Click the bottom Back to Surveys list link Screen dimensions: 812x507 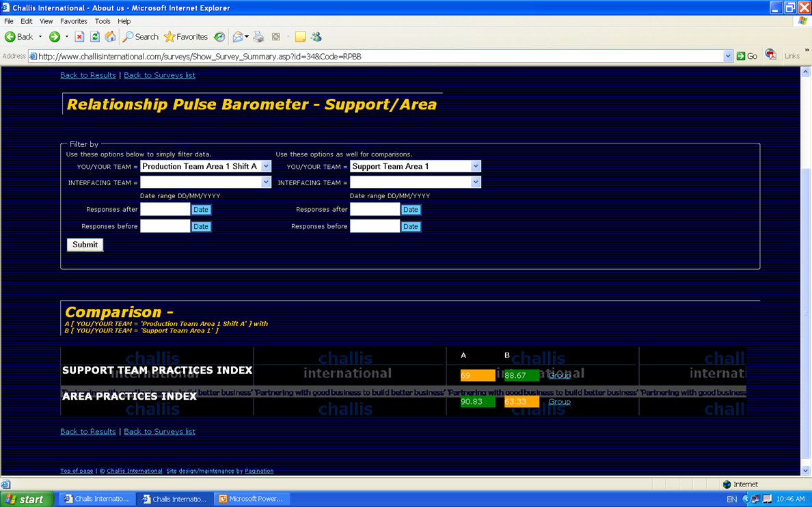pos(159,431)
